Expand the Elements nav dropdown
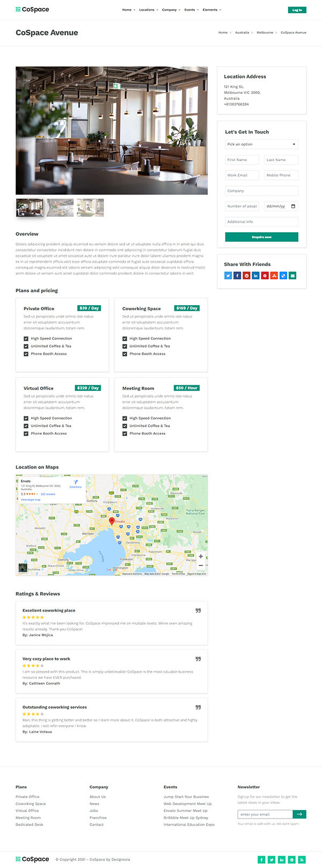Image resolution: width=322 pixels, height=868 pixels. (x=211, y=10)
